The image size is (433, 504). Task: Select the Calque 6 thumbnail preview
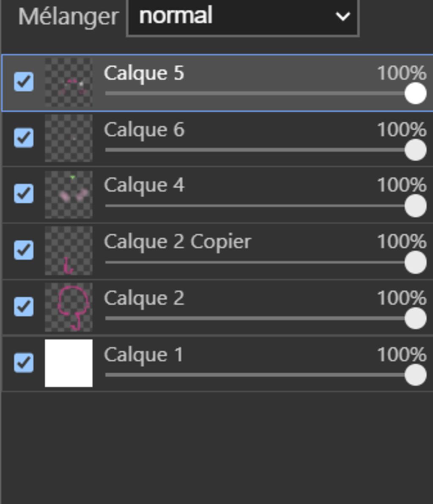click(x=69, y=138)
